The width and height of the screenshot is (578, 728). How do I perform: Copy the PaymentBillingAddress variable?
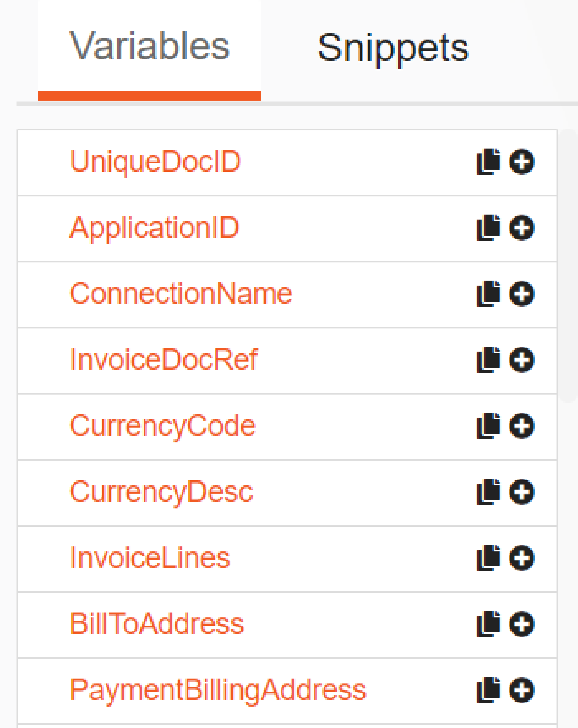(488, 690)
